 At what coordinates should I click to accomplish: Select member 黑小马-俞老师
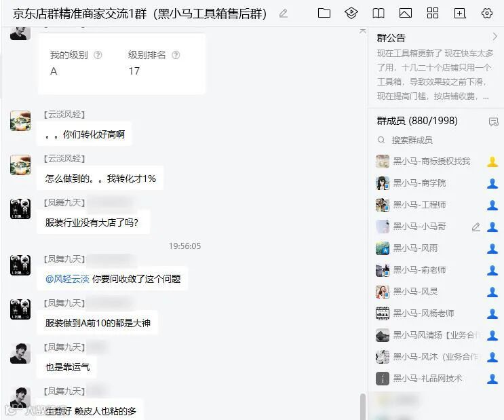click(x=436, y=270)
